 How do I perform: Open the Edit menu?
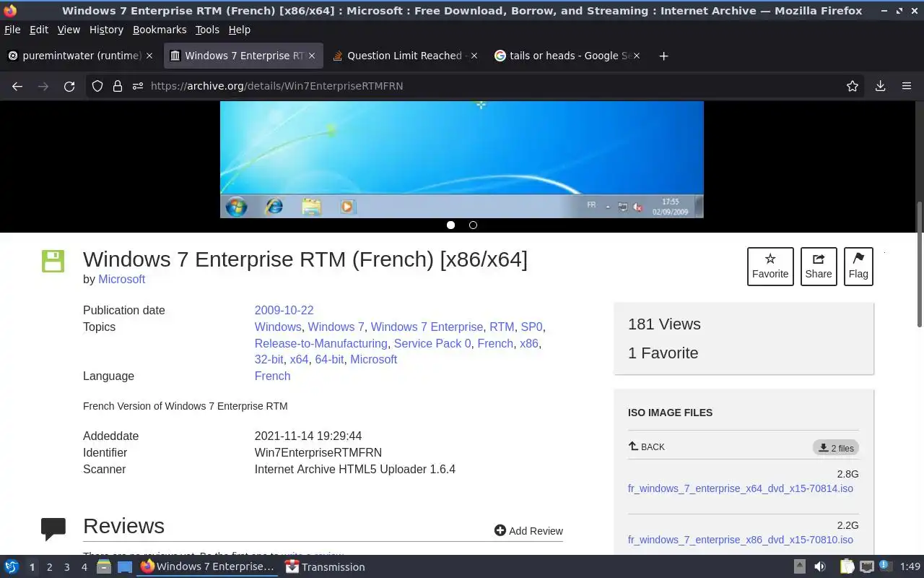click(x=39, y=30)
